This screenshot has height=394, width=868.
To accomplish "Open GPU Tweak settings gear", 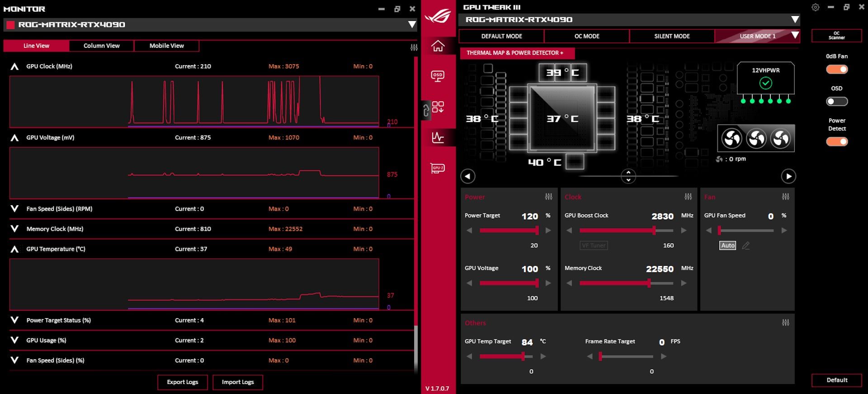I will pos(816,8).
